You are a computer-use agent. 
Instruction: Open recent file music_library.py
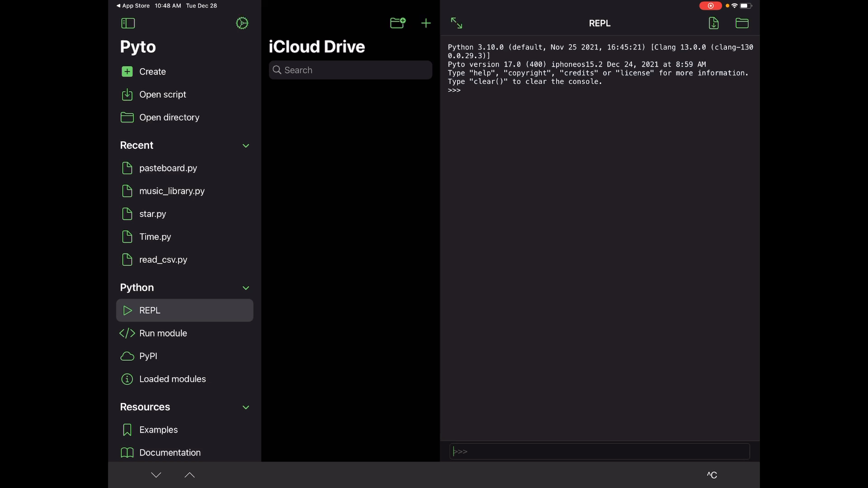click(x=184, y=191)
